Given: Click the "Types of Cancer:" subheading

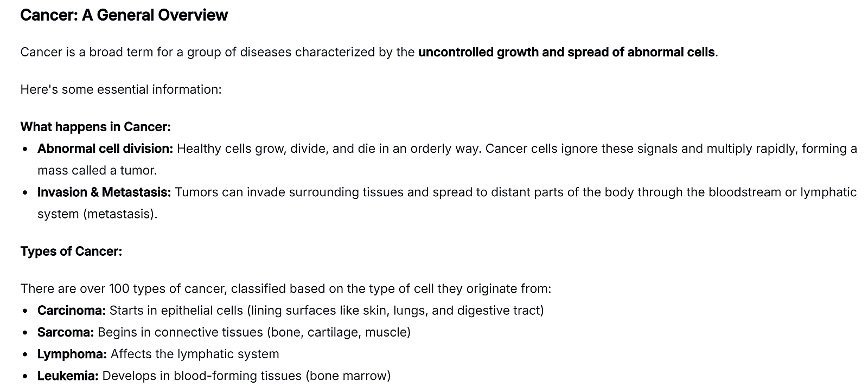Looking at the screenshot, I should [71, 251].
